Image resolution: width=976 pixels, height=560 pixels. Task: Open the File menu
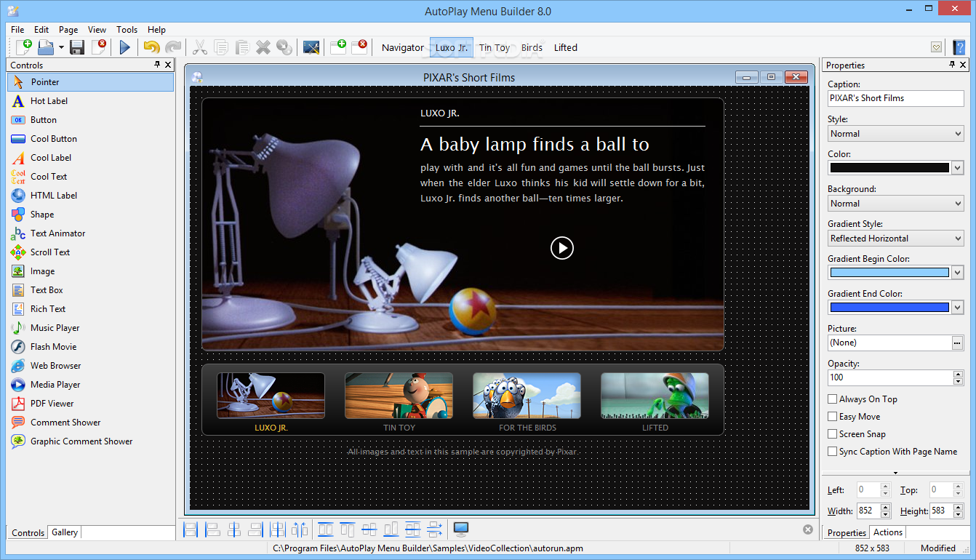click(x=17, y=30)
